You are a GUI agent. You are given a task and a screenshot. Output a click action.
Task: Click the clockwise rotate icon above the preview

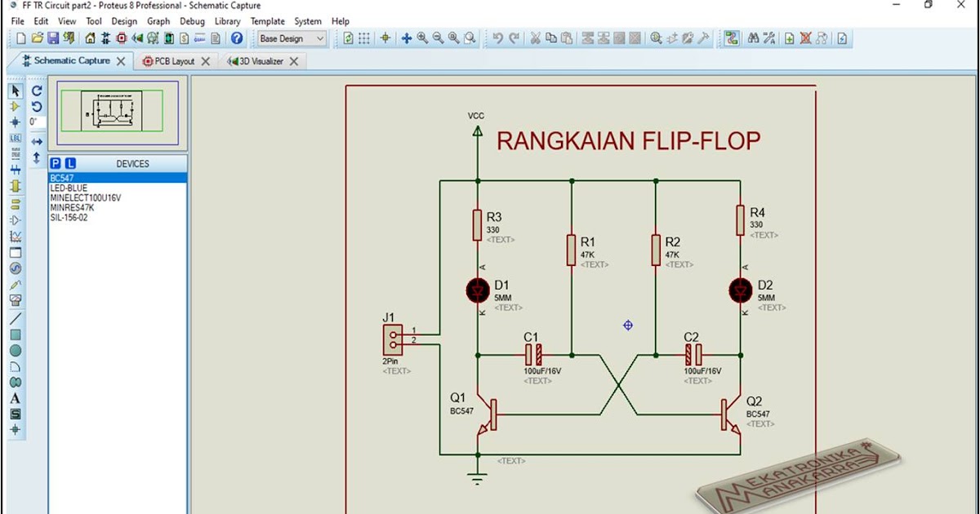[x=36, y=91]
